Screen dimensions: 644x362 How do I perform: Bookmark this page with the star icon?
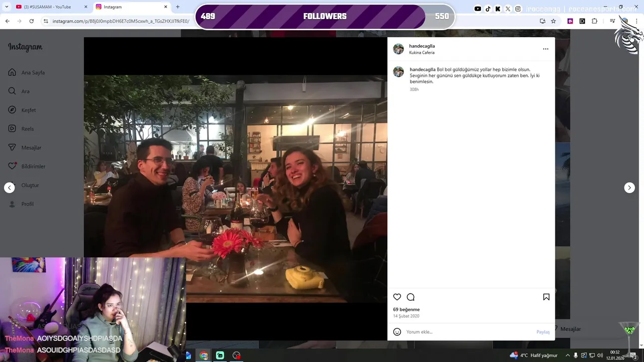coord(553,21)
